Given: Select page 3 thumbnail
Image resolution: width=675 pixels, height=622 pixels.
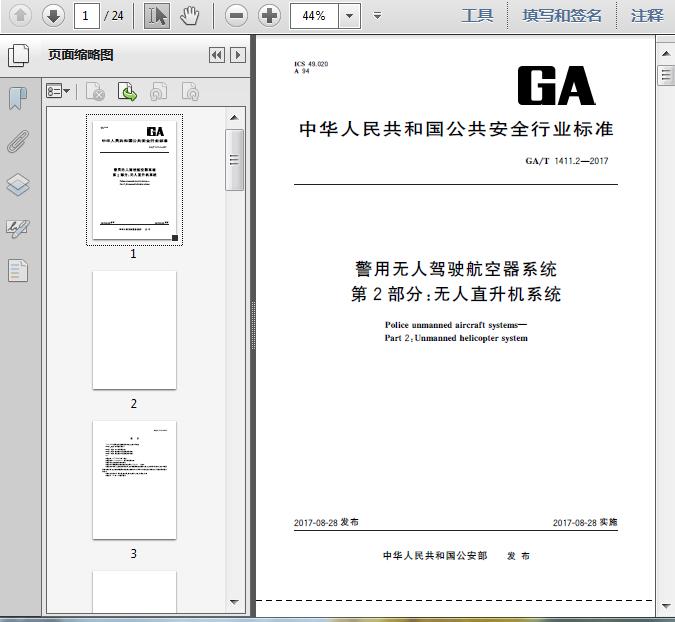Looking at the screenshot, I should tap(134, 480).
